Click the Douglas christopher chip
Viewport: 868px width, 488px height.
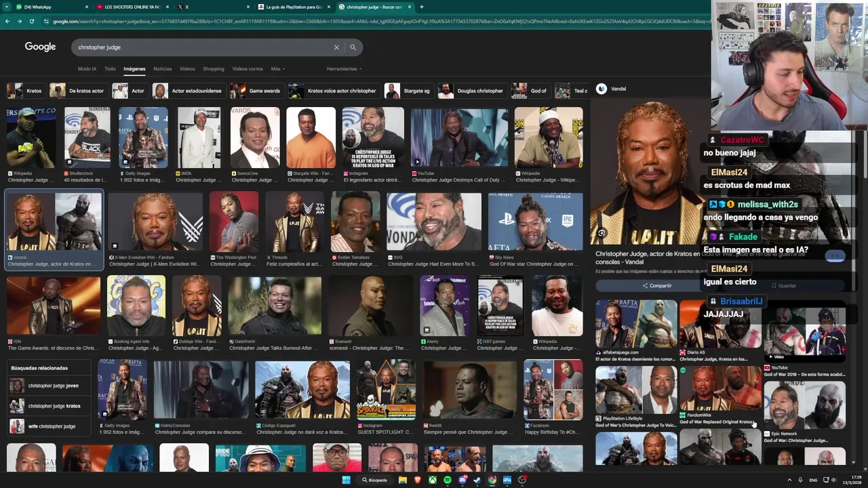pyautogui.click(x=472, y=91)
